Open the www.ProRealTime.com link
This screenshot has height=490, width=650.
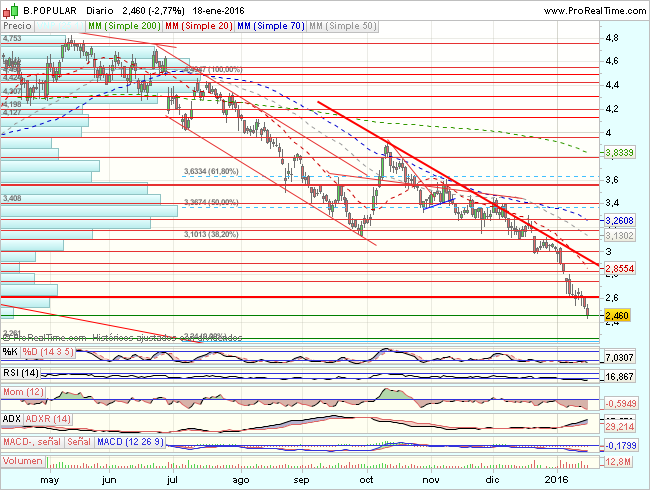click(x=595, y=11)
